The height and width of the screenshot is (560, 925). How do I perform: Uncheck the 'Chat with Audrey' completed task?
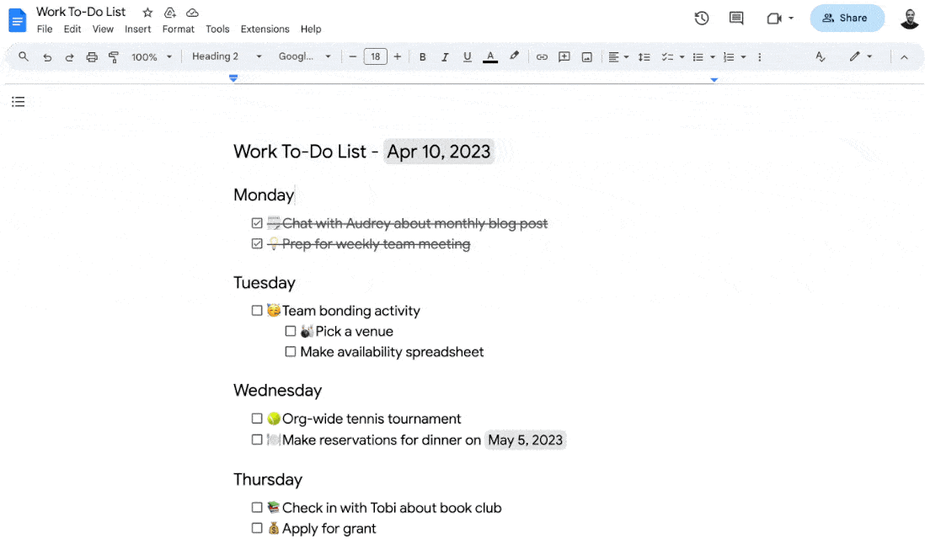256,222
